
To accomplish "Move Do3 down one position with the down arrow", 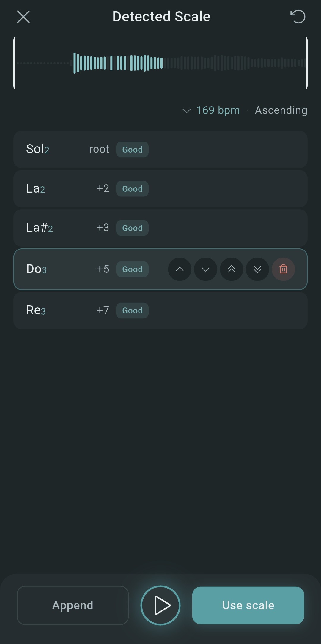I will click(205, 269).
